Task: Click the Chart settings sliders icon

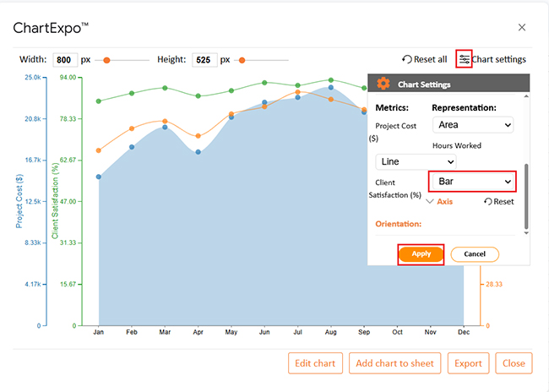Action: (x=464, y=59)
